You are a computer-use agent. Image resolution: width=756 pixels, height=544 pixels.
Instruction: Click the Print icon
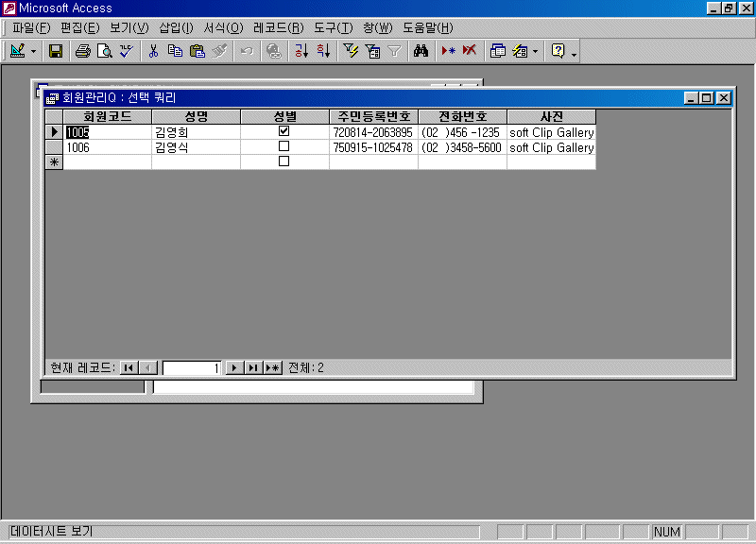83,51
